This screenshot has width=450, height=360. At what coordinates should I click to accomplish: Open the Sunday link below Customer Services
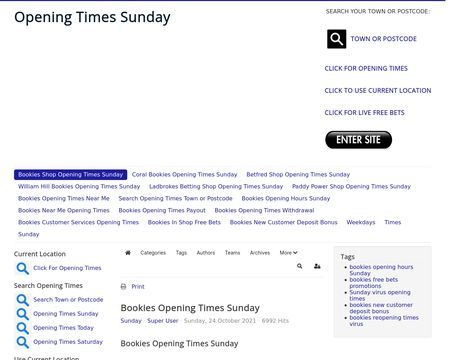tap(29, 234)
